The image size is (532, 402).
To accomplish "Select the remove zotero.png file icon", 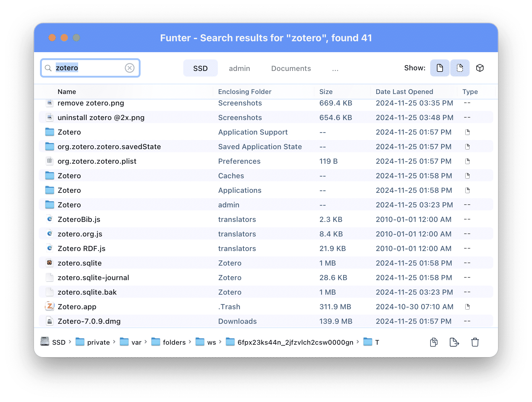I will (50, 103).
